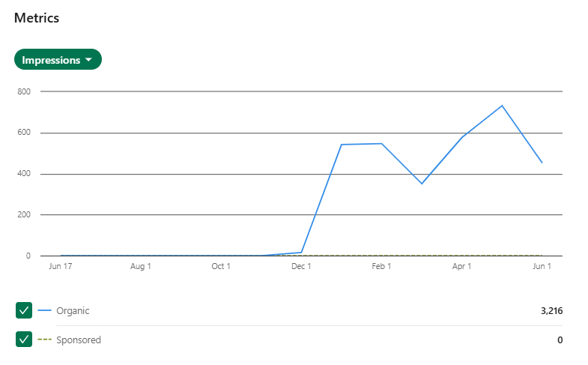Click the Feb 1 axis label
Screen dimensions: 588x365
381,266
